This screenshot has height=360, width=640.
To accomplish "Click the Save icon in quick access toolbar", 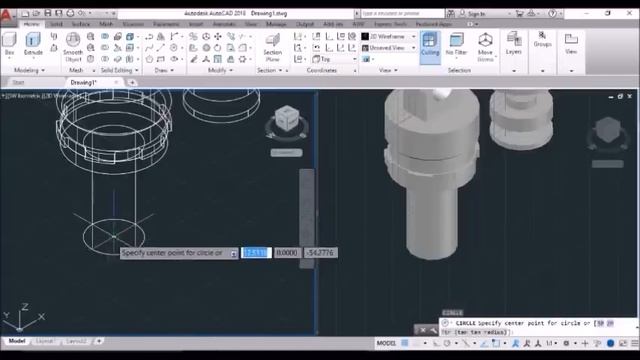I will click(x=47, y=13).
